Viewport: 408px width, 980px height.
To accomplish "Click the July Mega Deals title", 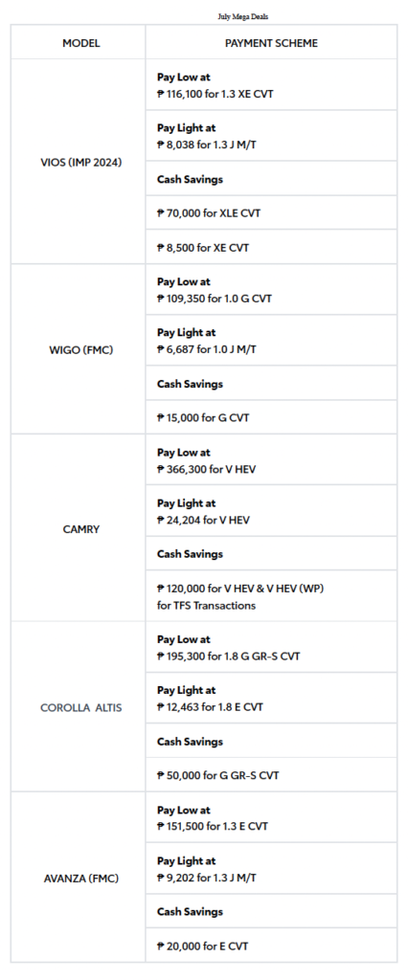I will [243, 17].
